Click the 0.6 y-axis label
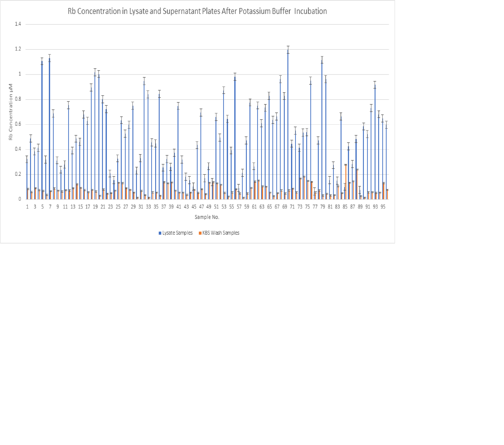The height and width of the screenshot is (445, 504). click(x=18, y=124)
